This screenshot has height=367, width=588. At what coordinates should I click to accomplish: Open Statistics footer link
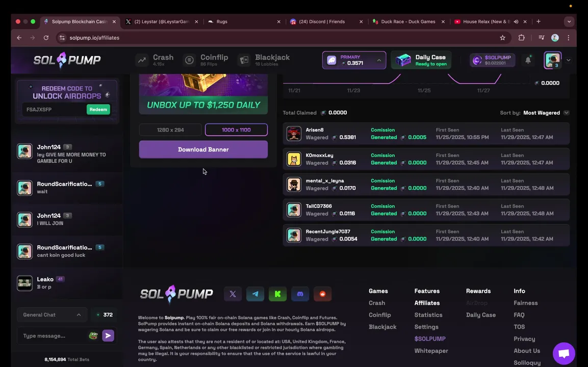point(428,315)
